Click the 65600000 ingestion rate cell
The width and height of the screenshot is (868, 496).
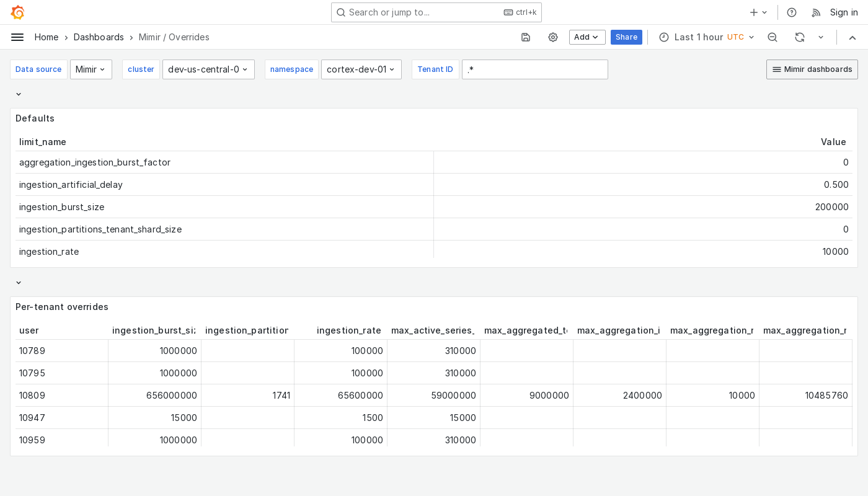[x=341, y=396]
